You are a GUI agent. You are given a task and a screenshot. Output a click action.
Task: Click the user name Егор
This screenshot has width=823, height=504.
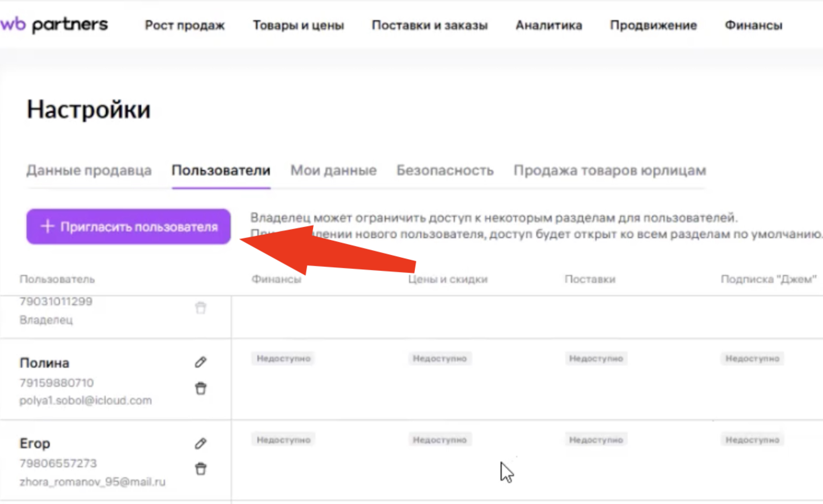point(35,443)
